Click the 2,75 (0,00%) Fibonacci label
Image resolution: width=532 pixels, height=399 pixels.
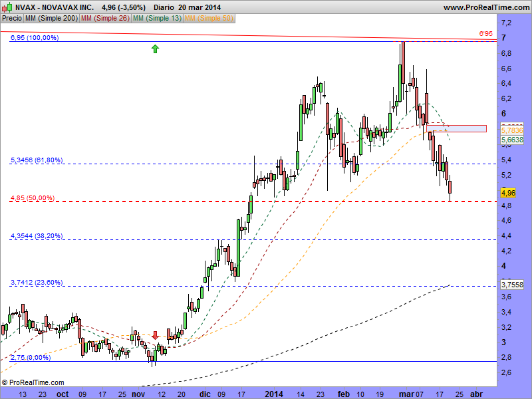[x=31, y=358]
